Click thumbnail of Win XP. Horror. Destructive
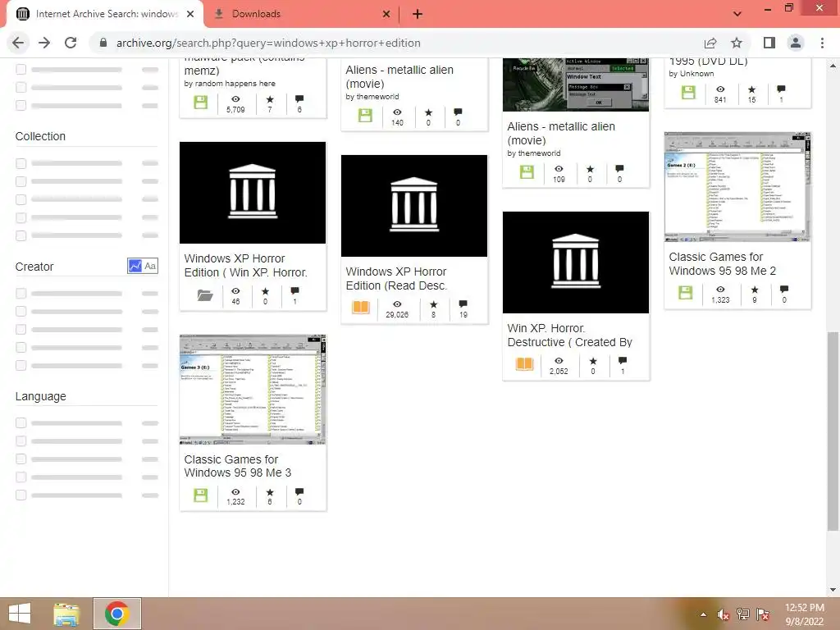Viewport: 840px width, 630px height. click(576, 262)
